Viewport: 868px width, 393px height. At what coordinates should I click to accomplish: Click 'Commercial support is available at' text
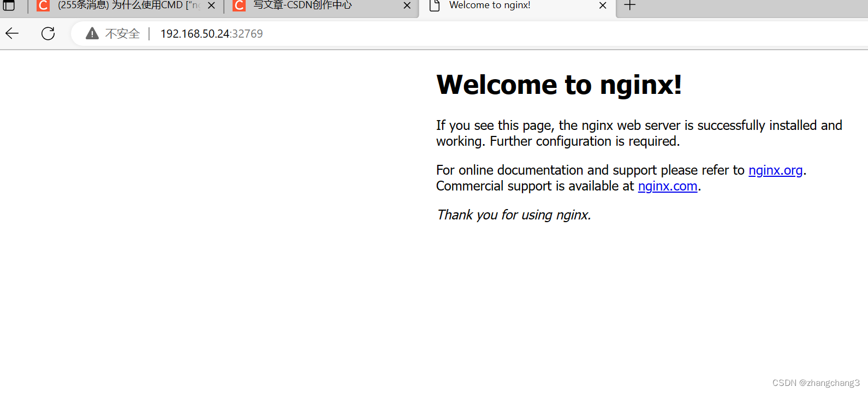[535, 186]
